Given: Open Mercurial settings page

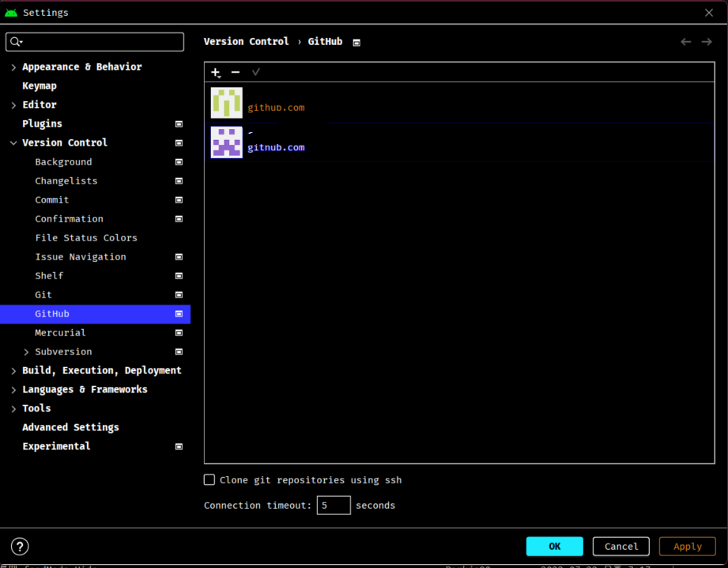Looking at the screenshot, I should tap(60, 333).
